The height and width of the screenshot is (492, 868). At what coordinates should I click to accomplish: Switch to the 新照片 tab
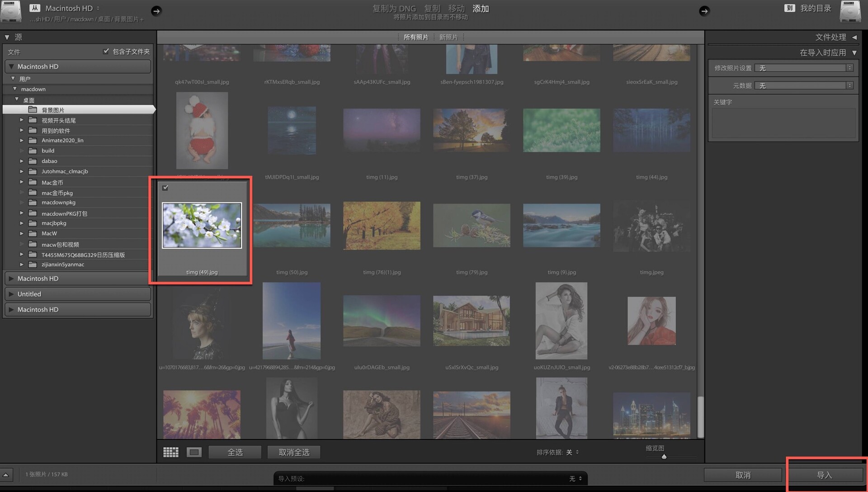pyautogui.click(x=448, y=37)
